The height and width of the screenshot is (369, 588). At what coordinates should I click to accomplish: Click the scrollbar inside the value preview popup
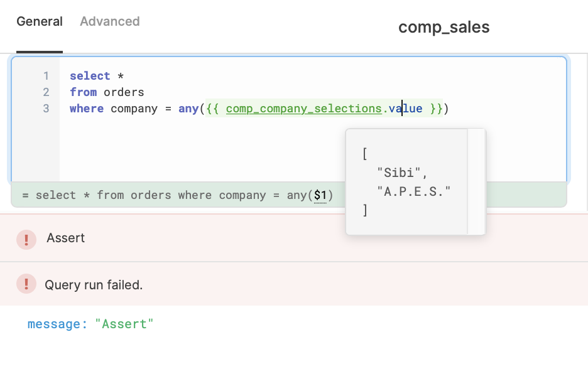point(476,181)
